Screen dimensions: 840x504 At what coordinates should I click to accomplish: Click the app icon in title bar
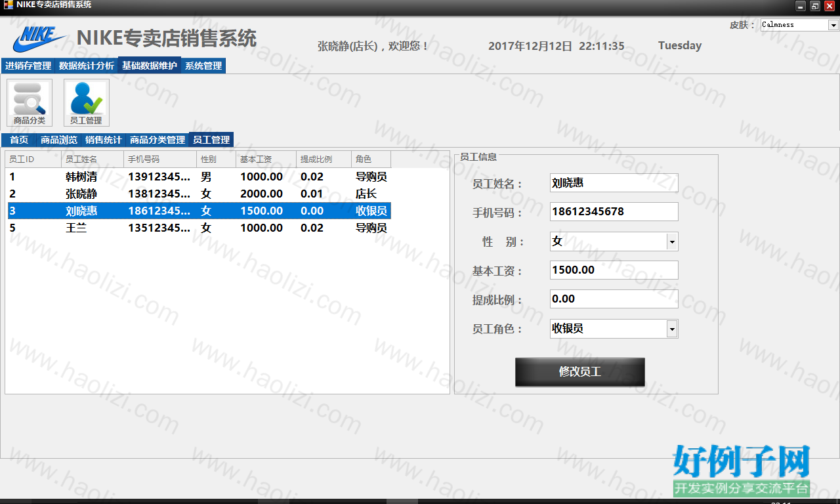9,5
